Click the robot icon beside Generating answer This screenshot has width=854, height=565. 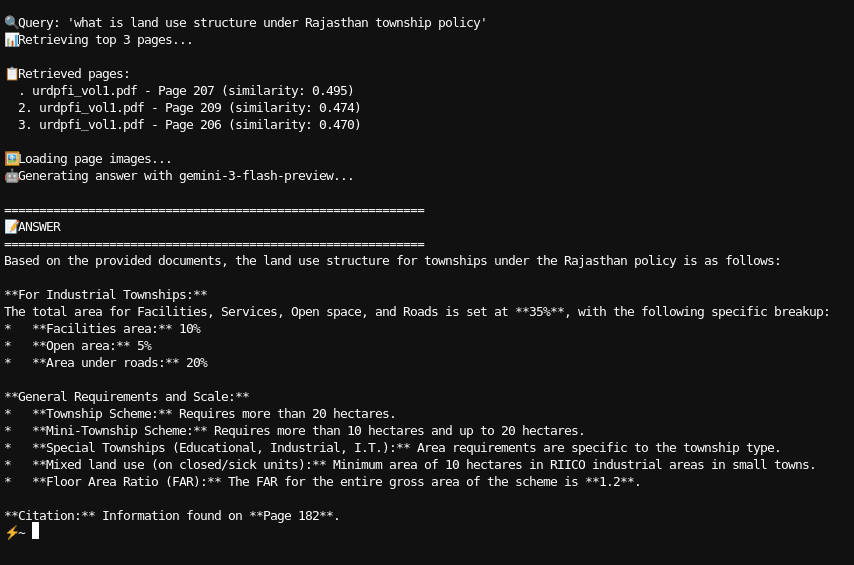click(11, 176)
